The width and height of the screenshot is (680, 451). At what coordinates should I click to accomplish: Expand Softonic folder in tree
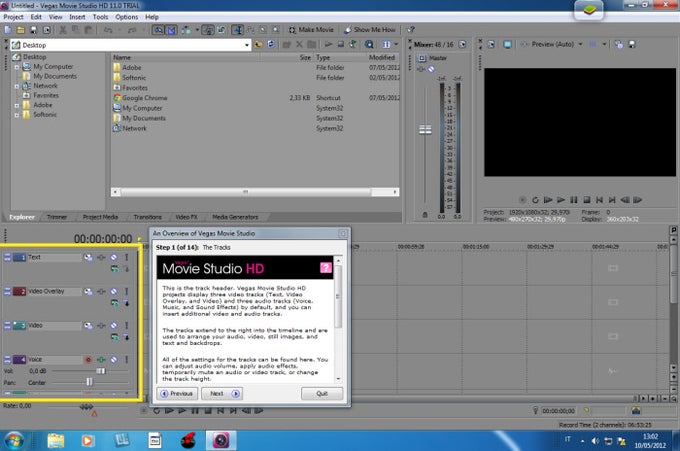click(16, 115)
